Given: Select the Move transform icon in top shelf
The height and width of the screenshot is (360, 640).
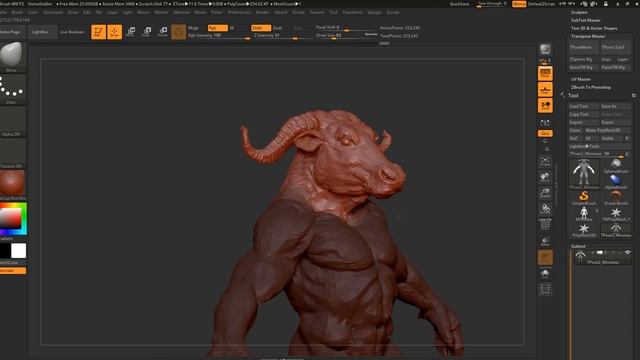Looking at the screenshot, I should coord(131,32).
